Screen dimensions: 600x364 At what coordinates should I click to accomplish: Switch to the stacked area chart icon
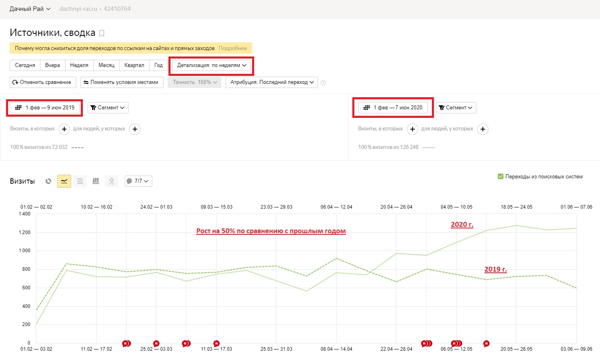coord(80,181)
